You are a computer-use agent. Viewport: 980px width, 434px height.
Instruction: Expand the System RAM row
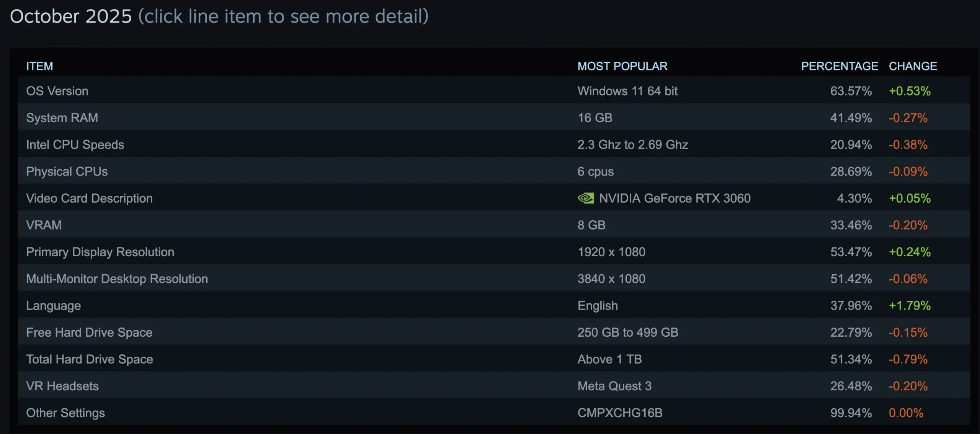click(x=62, y=118)
